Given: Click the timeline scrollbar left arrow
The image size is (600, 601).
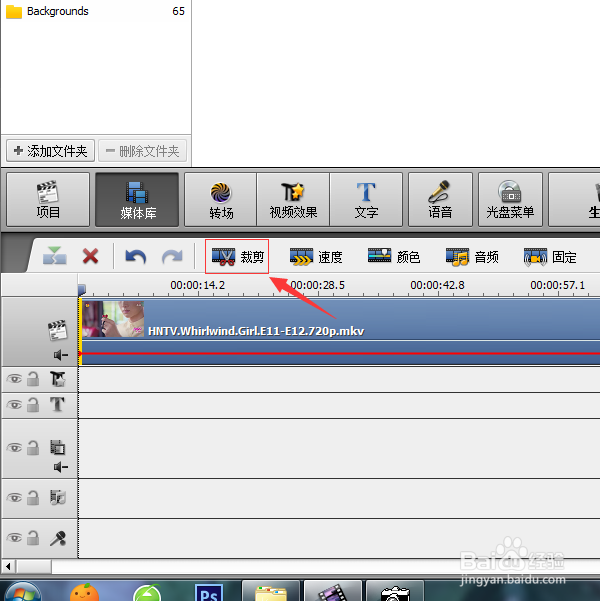Looking at the screenshot, I should tap(8, 566).
